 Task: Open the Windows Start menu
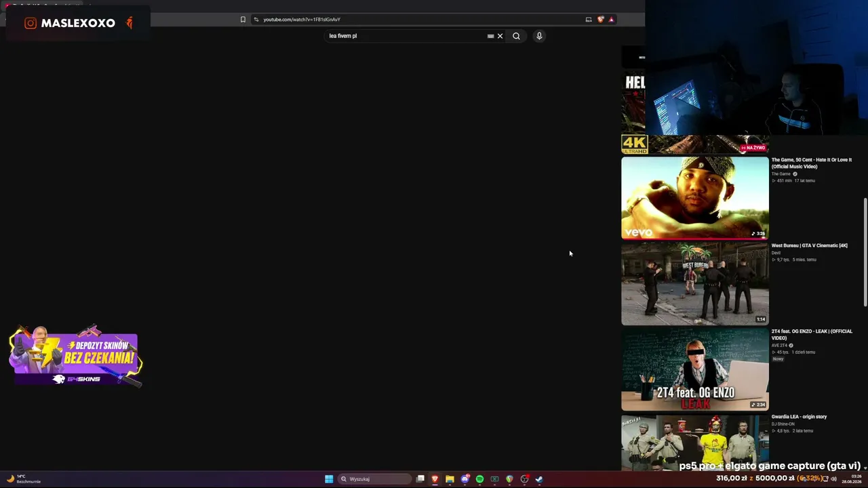tap(329, 479)
